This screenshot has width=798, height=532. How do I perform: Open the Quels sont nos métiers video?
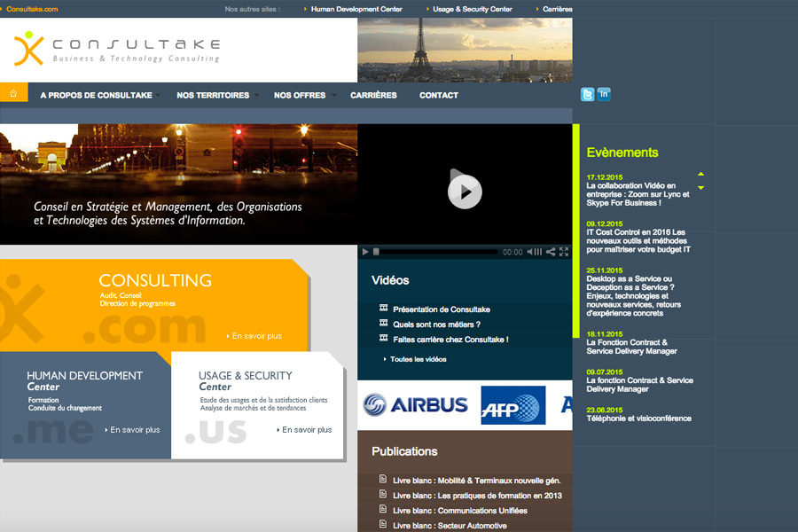436,325
